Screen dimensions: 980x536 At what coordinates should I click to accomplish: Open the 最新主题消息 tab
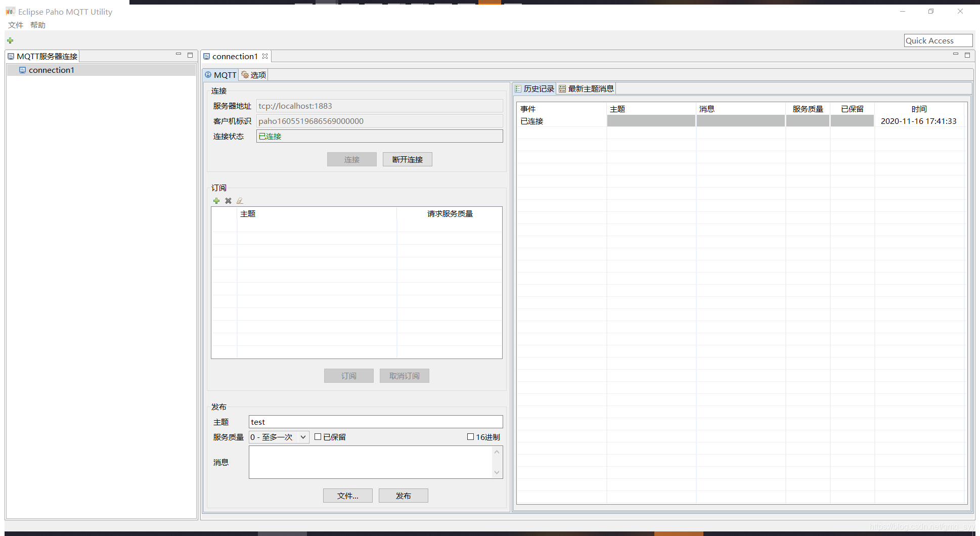(587, 88)
